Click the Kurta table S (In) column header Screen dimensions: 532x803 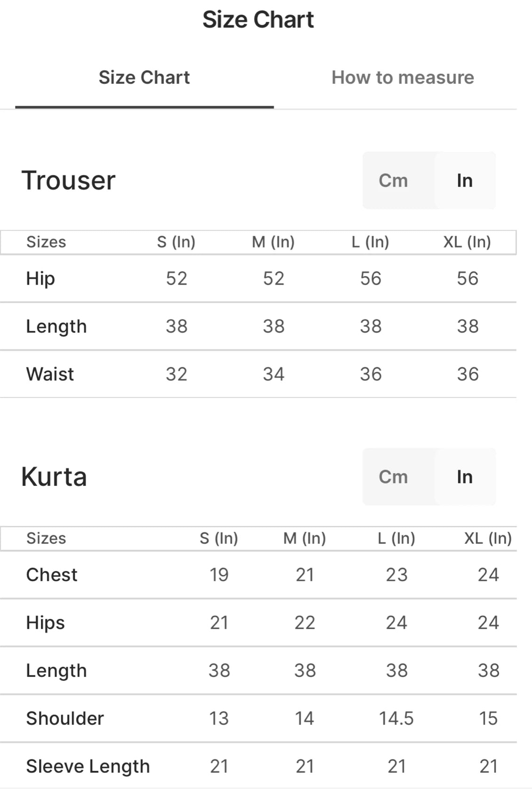tap(219, 539)
